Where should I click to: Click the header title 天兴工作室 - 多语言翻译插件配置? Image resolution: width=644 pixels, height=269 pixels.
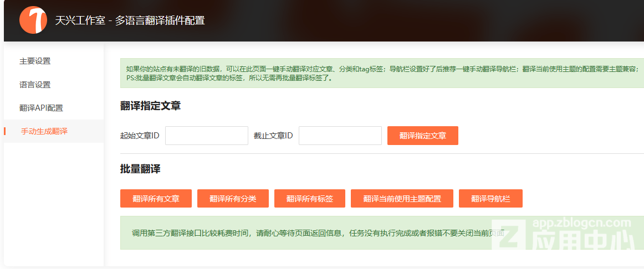tap(130, 20)
